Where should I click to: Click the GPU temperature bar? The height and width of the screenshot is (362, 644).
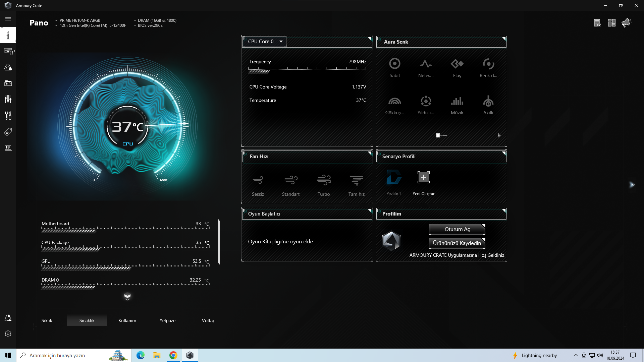(x=125, y=267)
